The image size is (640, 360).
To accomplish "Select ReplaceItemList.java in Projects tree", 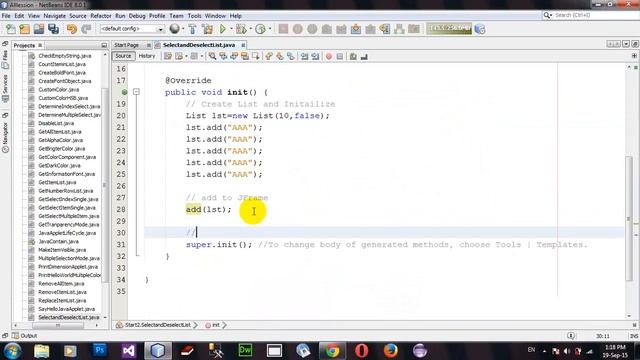I will [x=62, y=300].
